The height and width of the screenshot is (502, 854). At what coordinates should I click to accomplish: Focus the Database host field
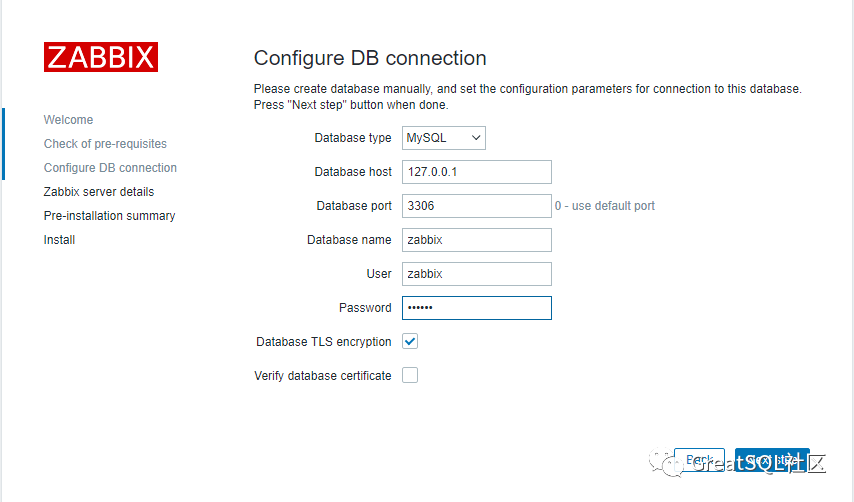(x=477, y=172)
